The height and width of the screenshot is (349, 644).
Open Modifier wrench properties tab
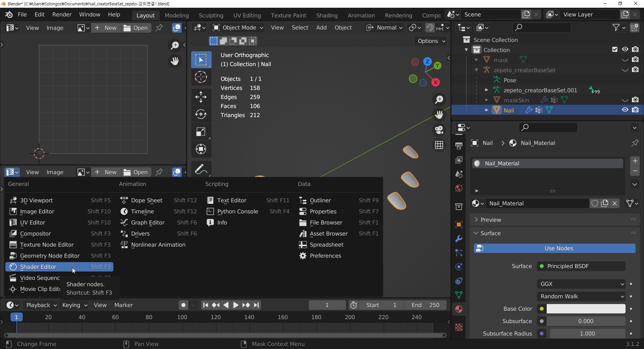click(x=459, y=239)
